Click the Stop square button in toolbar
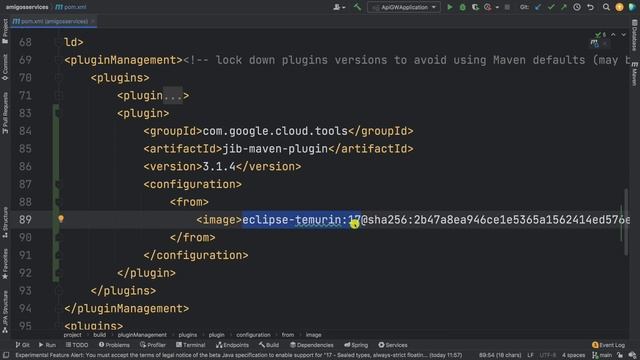Image resolution: width=640 pixels, height=360 pixels. click(507, 7)
